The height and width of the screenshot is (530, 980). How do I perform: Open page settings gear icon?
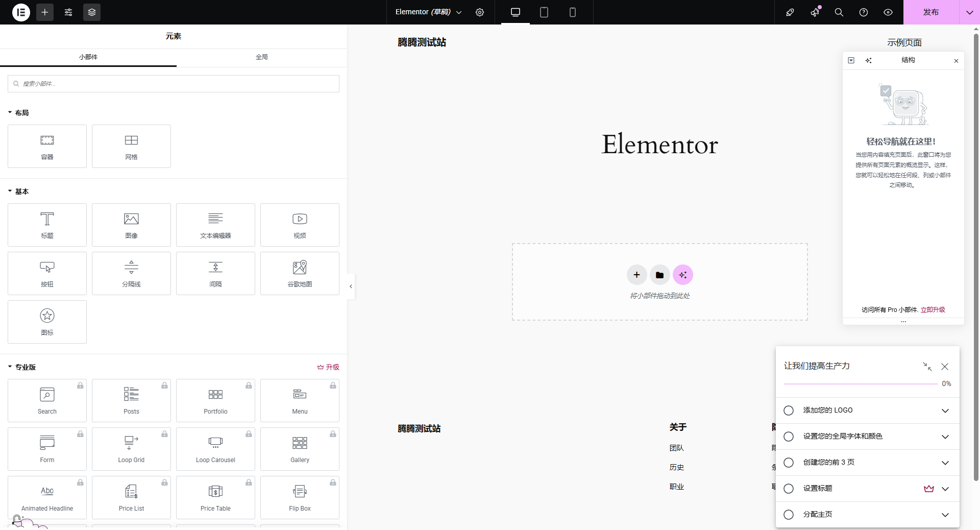click(x=480, y=12)
